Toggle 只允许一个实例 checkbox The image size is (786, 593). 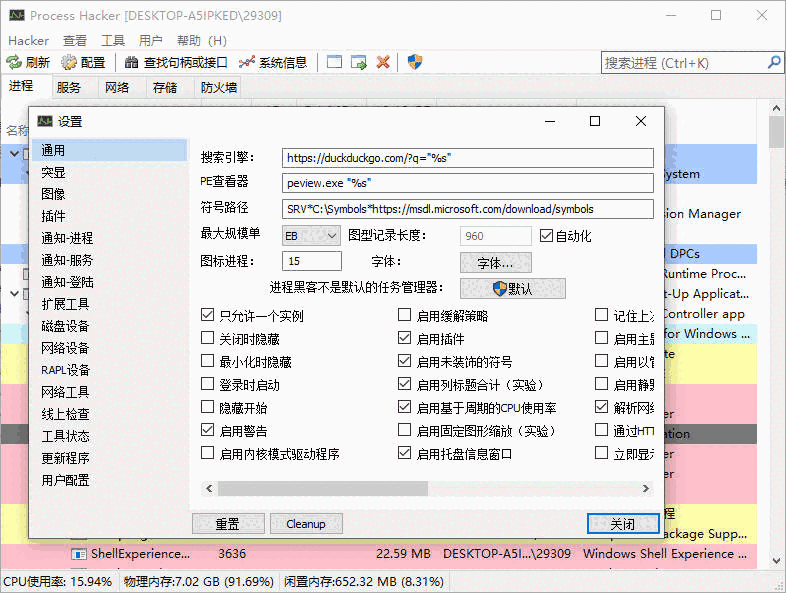coord(207,315)
